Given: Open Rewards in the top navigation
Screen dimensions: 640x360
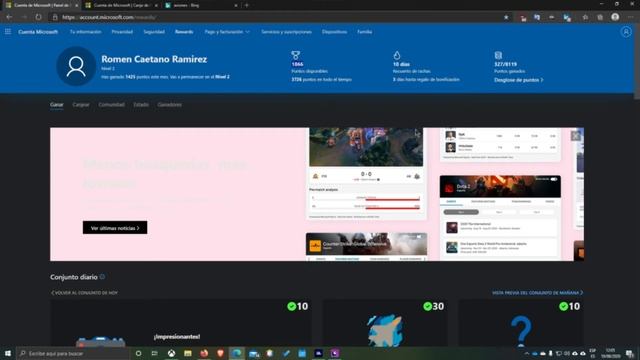Looking at the screenshot, I should 184,32.
